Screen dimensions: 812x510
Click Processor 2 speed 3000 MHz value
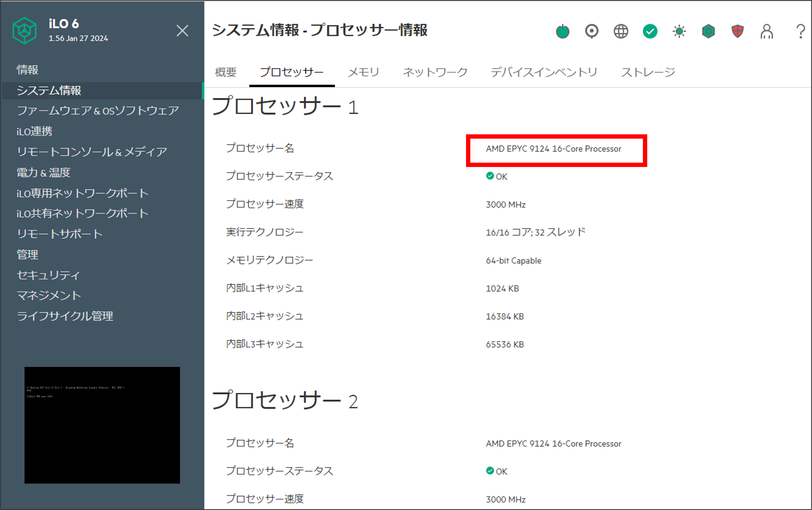[506, 500]
